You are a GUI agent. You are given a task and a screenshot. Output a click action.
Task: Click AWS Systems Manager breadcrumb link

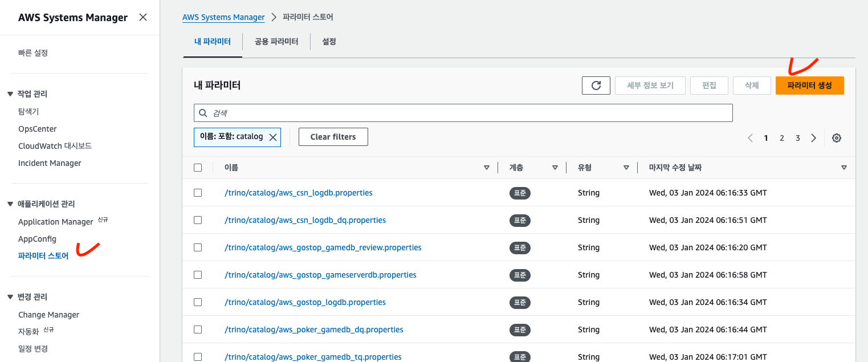click(x=223, y=17)
